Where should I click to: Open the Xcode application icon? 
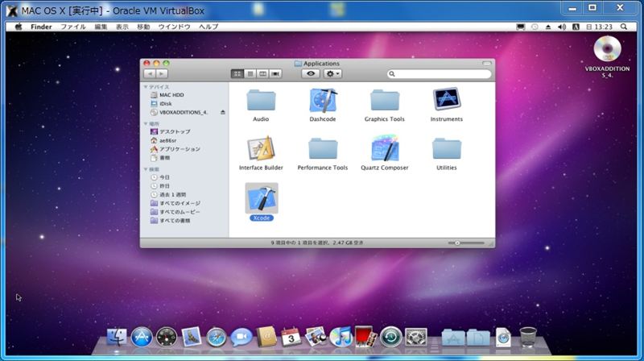pyautogui.click(x=262, y=198)
